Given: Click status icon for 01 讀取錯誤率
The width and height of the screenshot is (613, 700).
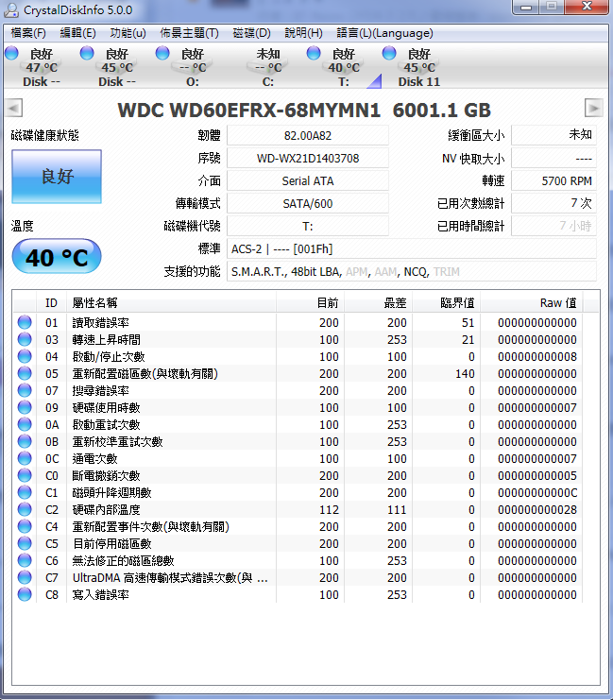Looking at the screenshot, I should click(x=25, y=322).
